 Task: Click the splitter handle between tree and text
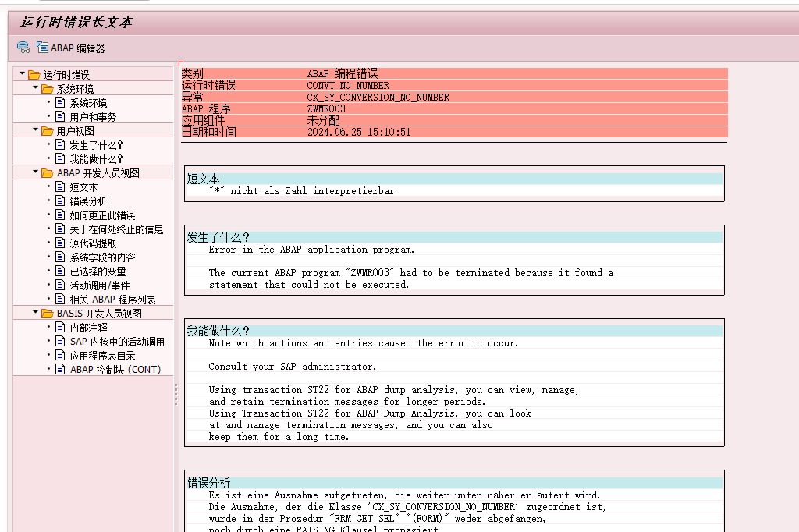click(176, 390)
